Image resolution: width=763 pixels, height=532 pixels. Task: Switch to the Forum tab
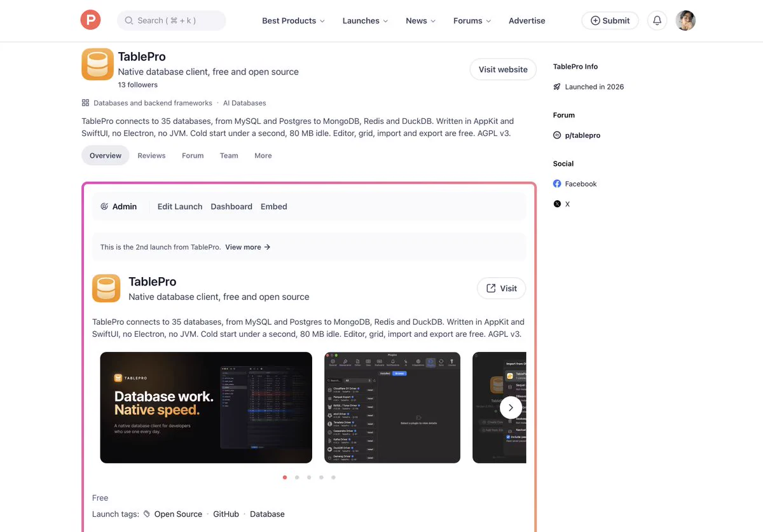coord(193,156)
